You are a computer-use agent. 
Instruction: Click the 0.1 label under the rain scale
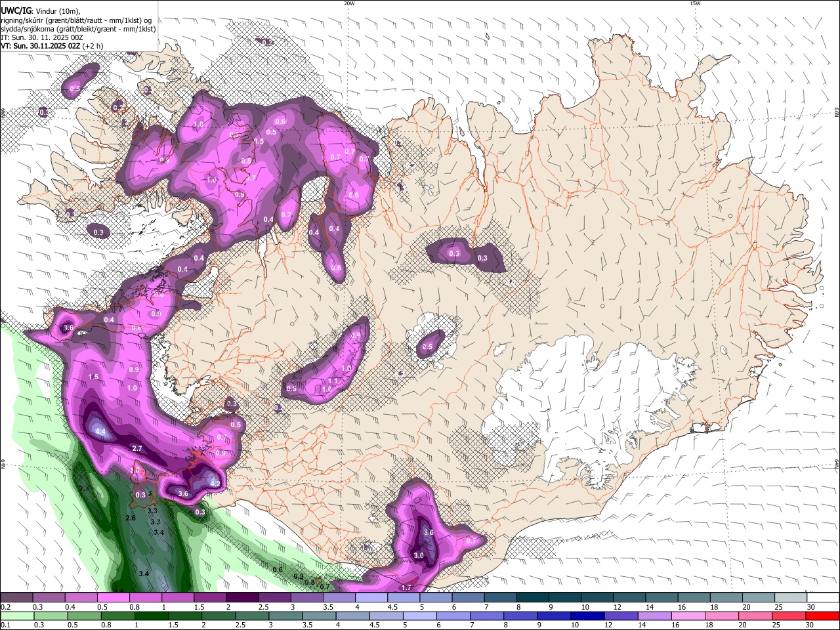tap(5, 625)
